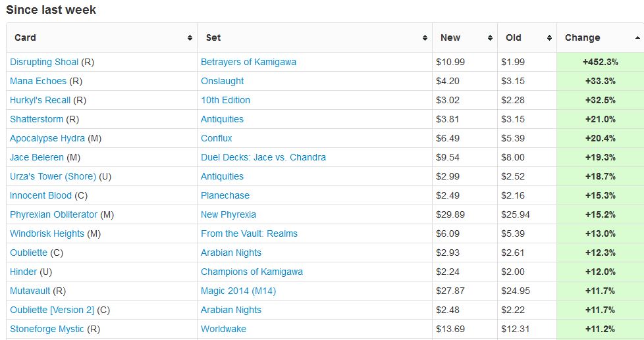644x340 pixels.
Task: Open Oubliette [Version 2] card
Action: point(52,310)
